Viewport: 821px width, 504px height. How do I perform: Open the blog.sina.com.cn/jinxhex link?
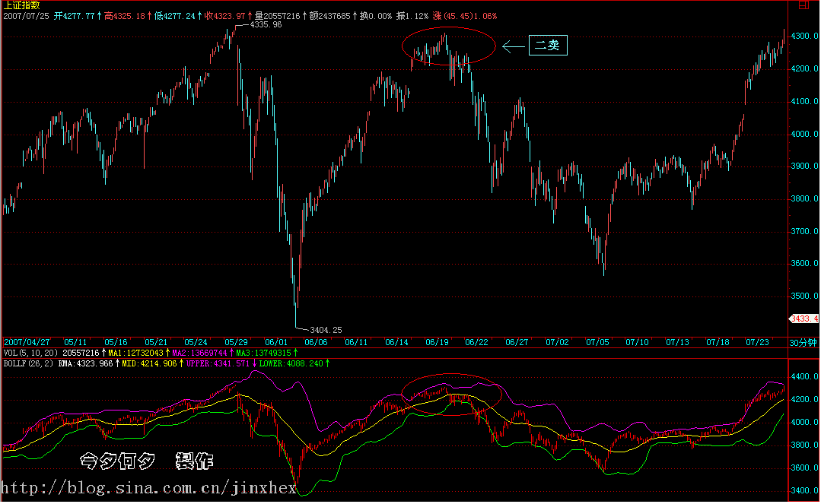(x=149, y=487)
